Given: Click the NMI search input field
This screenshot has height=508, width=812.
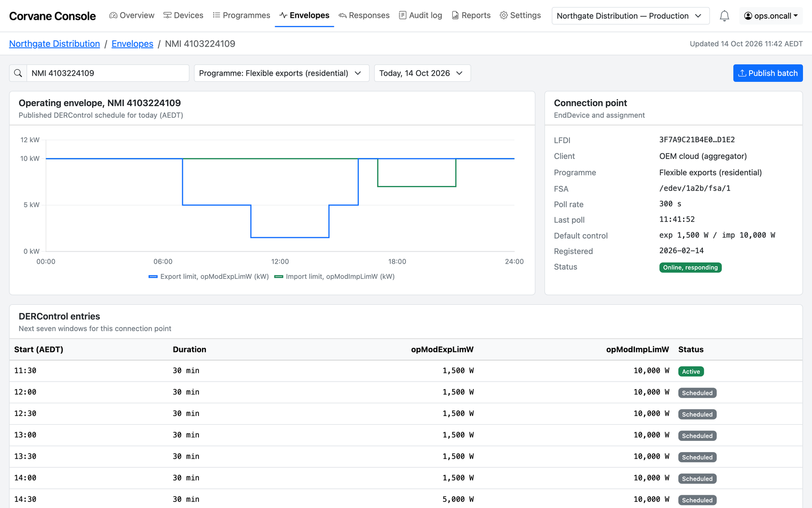Looking at the screenshot, I should click(108, 73).
